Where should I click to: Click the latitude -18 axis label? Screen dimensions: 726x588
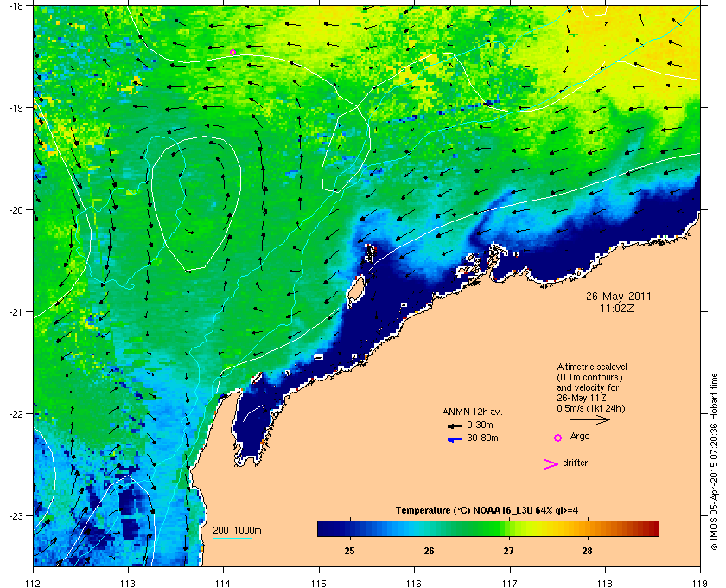[16, 5]
